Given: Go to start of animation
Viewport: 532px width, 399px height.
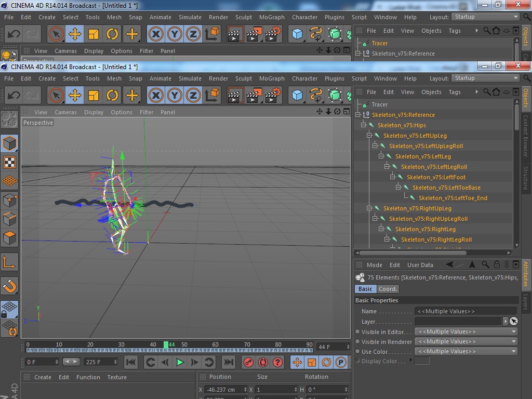Looking at the screenshot, I should (x=130, y=362).
